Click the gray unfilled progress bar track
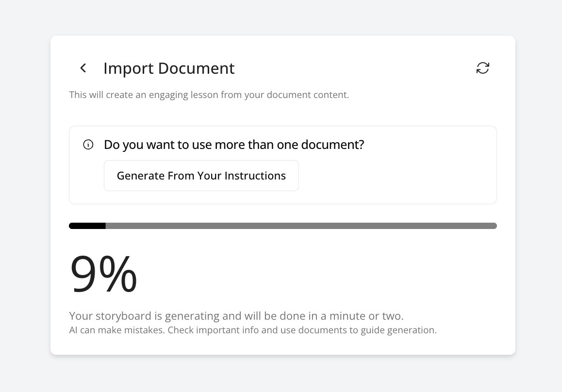This screenshot has width=562, height=392. (x=301, y=226)
